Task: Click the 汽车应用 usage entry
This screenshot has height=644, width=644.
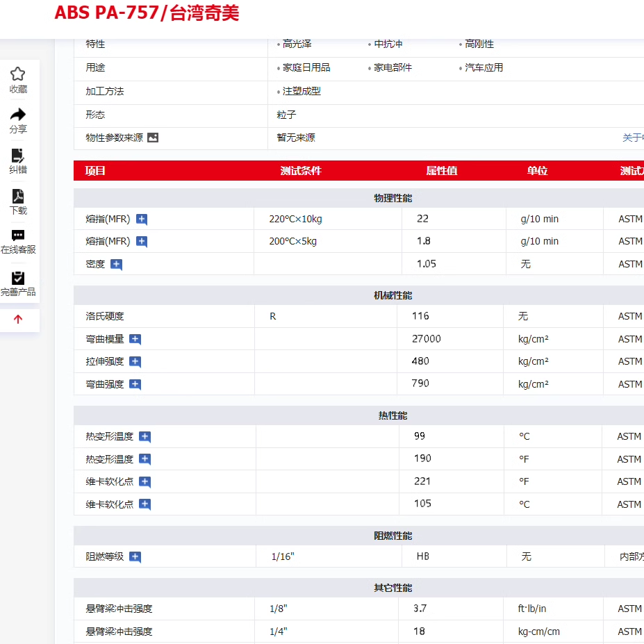Action: pos(484,68)
